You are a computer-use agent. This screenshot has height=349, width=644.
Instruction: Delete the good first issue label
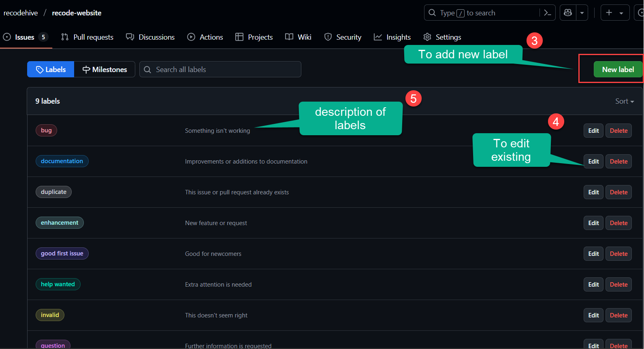(618, 254)
